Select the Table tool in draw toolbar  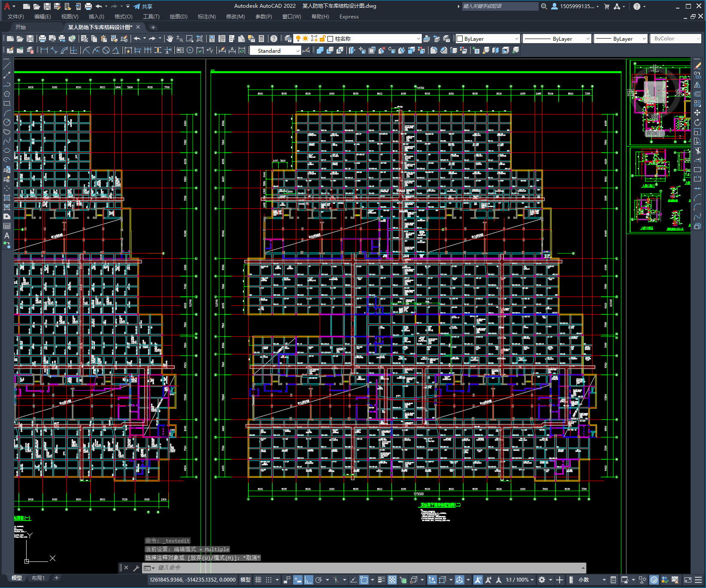point(7,226)
